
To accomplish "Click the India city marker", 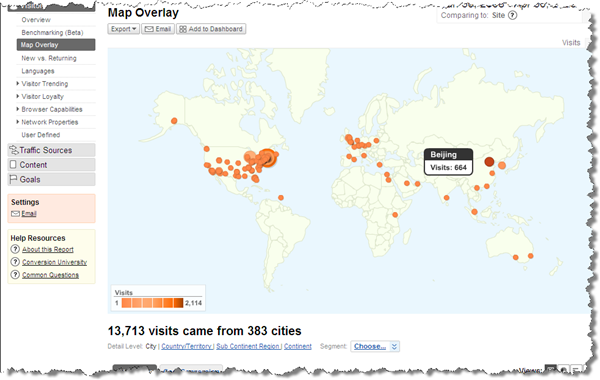I will coord(447,198).
